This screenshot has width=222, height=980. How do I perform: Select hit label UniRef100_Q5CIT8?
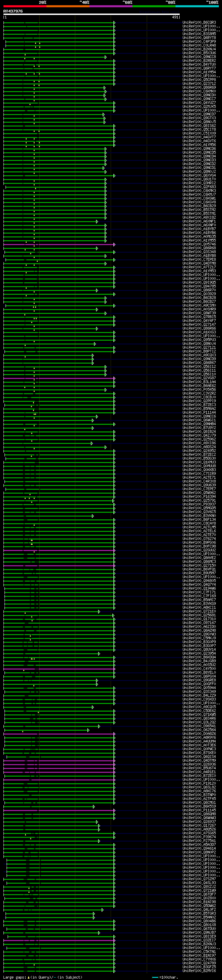click(x=199, y=129)
